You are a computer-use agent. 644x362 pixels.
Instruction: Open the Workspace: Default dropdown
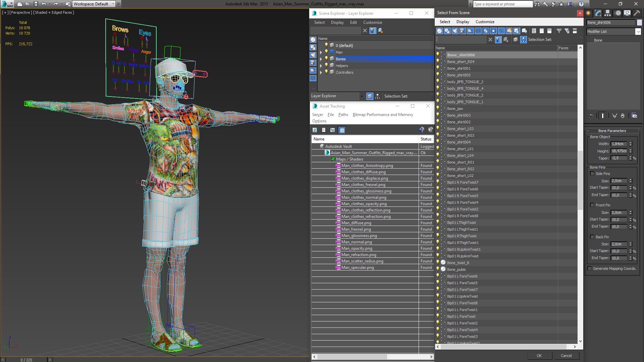(94, 4)
